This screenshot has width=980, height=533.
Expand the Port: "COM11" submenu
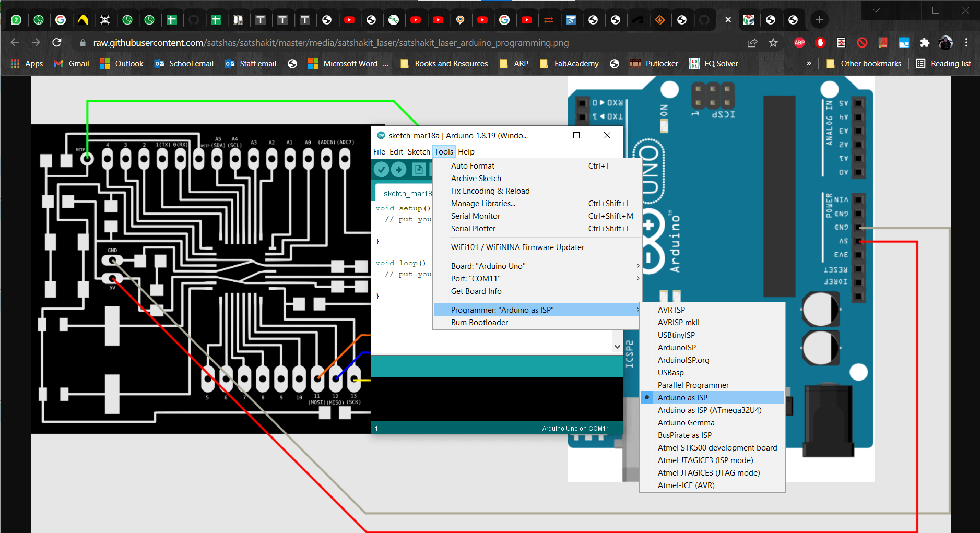coord(537,278)
